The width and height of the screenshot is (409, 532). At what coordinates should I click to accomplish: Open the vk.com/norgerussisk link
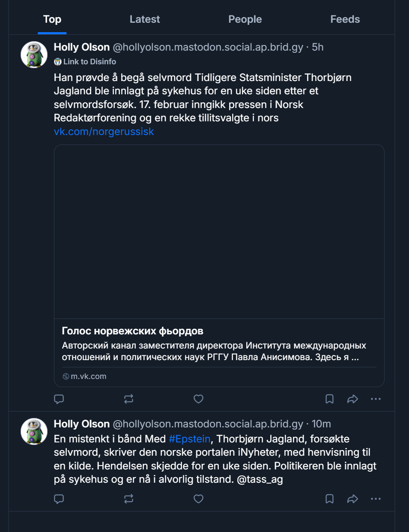pos(104,132)
